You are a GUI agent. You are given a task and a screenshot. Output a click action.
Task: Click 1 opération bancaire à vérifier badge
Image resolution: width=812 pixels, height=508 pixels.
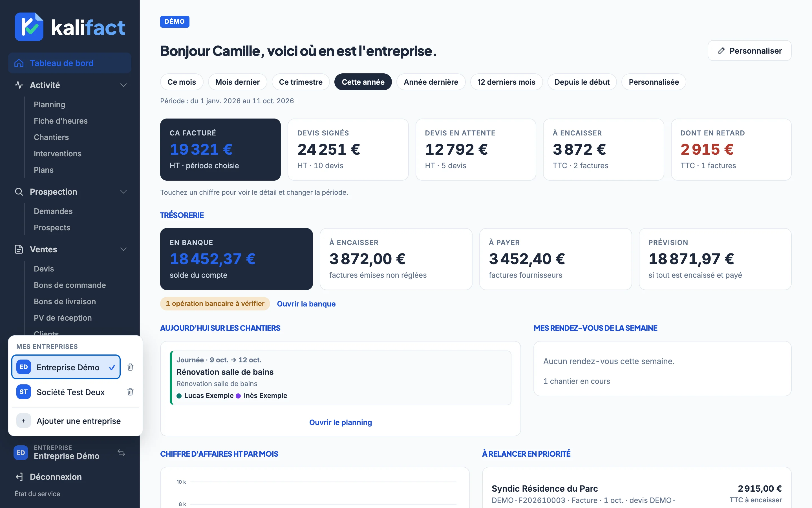pyautogui.click(x=215, y=304)
